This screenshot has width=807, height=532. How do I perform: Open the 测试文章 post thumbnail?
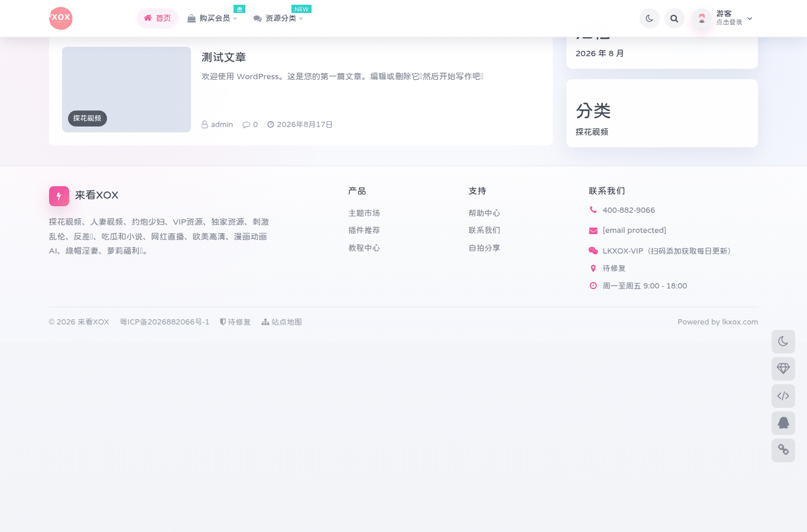(127, 89)
